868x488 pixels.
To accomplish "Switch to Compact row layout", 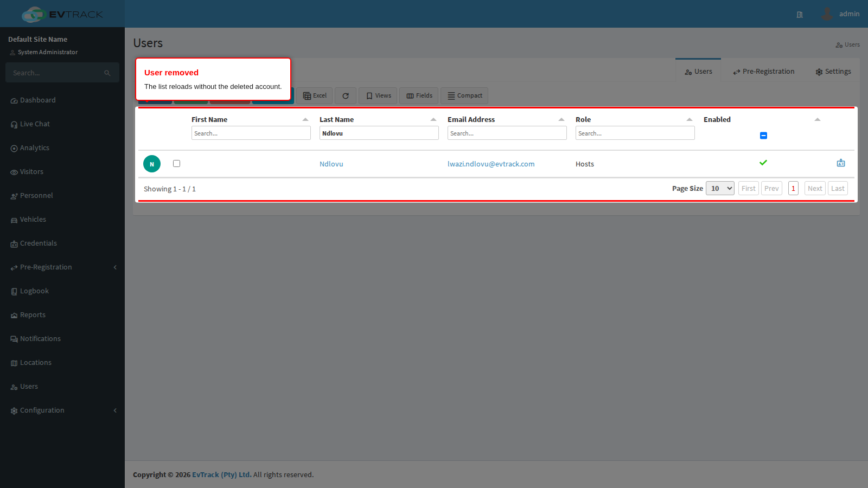I will click(464, 96).
